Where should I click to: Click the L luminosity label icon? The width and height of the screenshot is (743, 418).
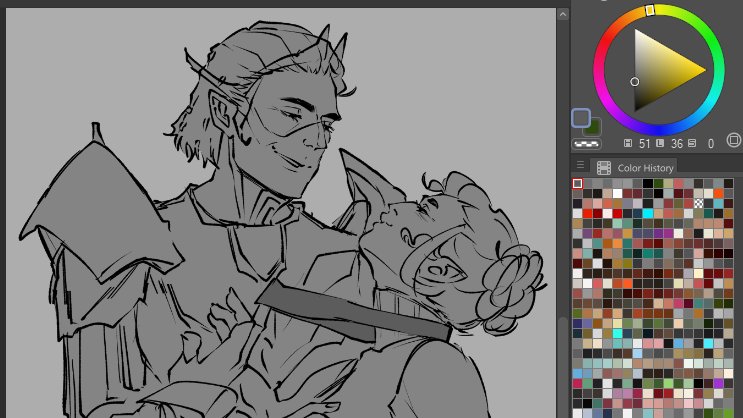[660, 143]
